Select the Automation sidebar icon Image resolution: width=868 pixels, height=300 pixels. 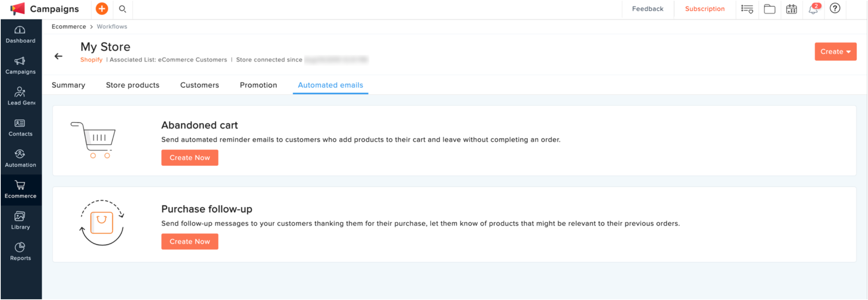coord(21,159)
